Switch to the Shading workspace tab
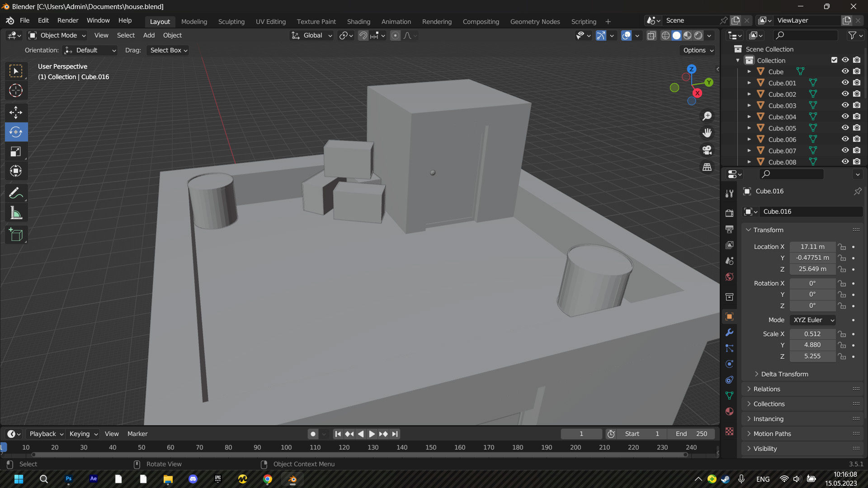 (359, 21)
